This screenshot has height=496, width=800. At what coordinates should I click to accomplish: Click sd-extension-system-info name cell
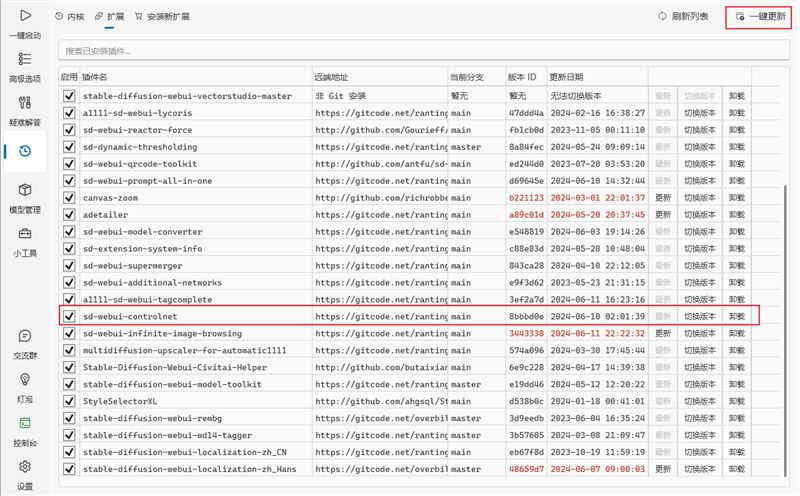pyautogui.click(x=143, y=249)
